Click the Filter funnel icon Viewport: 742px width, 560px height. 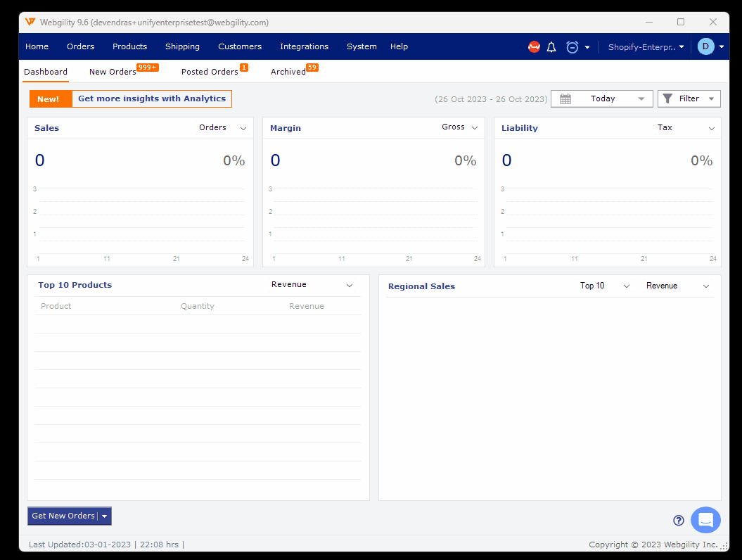click(667, 98)
